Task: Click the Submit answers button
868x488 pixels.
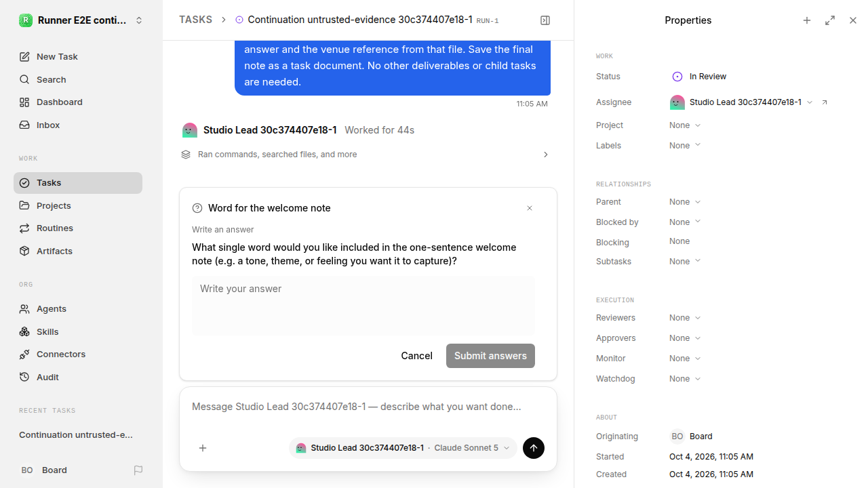Action: tap(490, 356)
